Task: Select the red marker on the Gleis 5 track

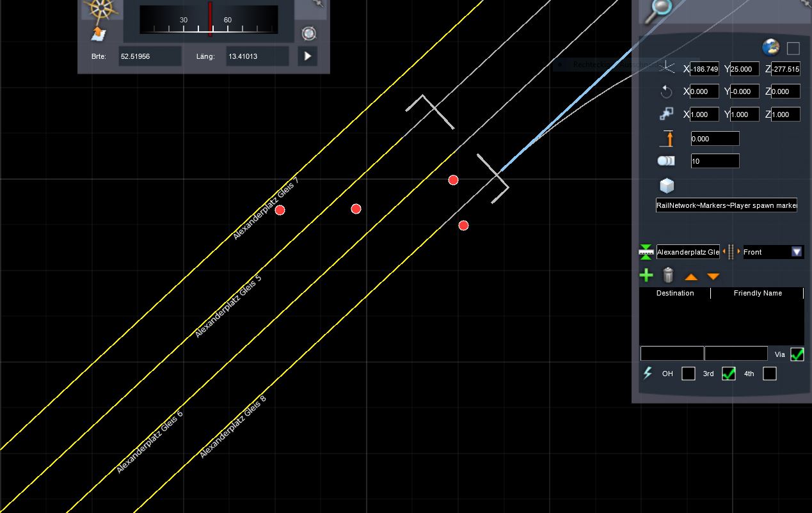Action: 356,209
